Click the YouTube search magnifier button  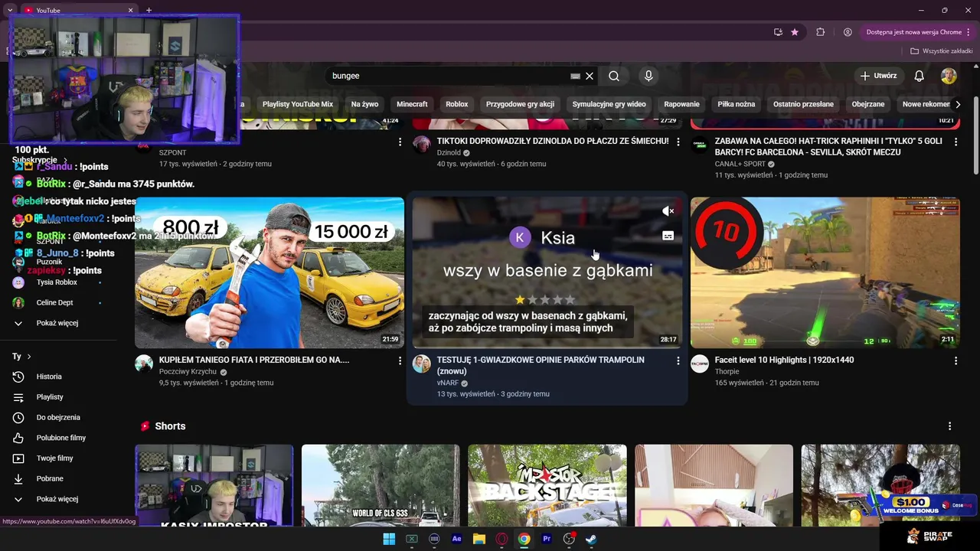click(614, 76)
